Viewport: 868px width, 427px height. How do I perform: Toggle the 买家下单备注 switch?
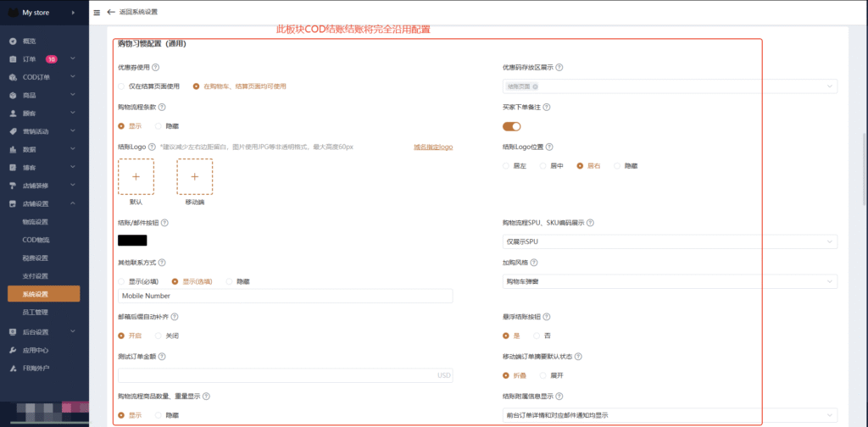(511, 126)
